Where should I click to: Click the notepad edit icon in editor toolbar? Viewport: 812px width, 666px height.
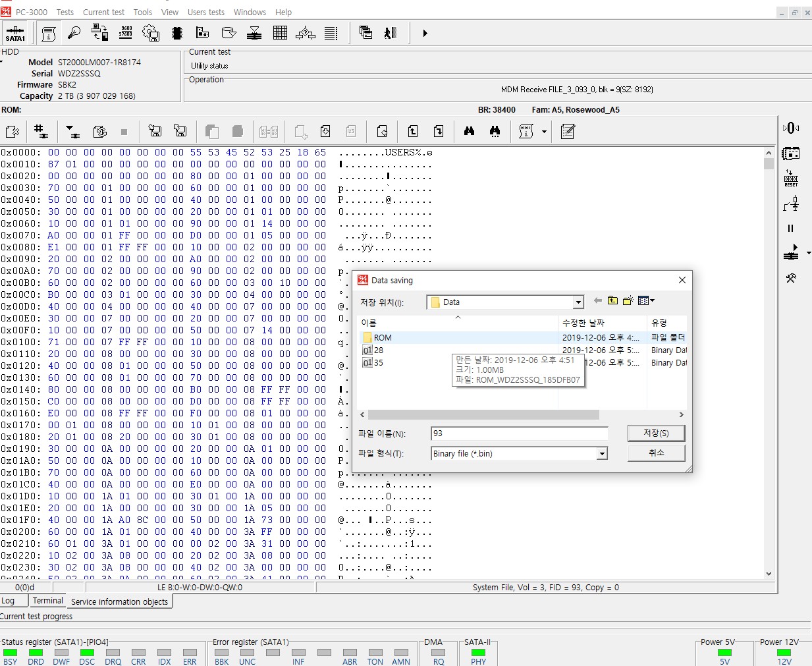pos(568,132)
